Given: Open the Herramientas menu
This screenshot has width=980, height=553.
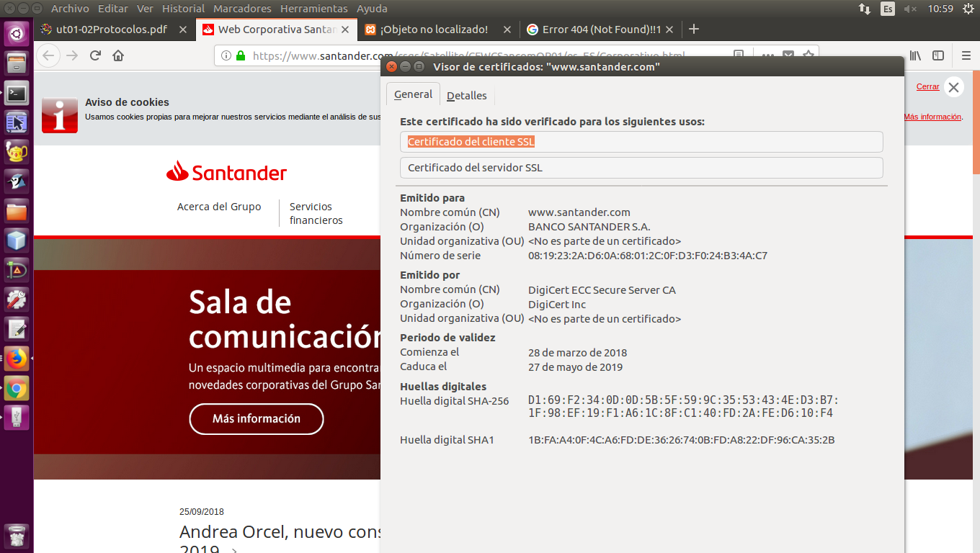Looking at the screenshot, I should point(313,9).
